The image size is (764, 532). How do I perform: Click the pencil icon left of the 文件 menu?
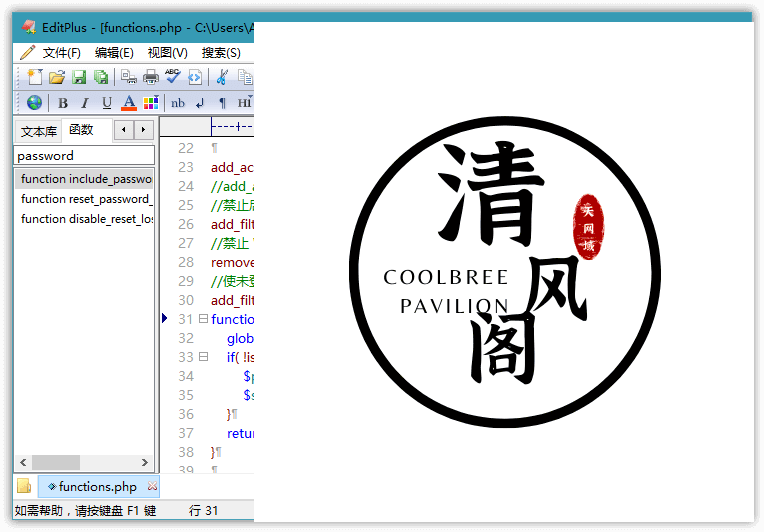[x=27, y=52]
